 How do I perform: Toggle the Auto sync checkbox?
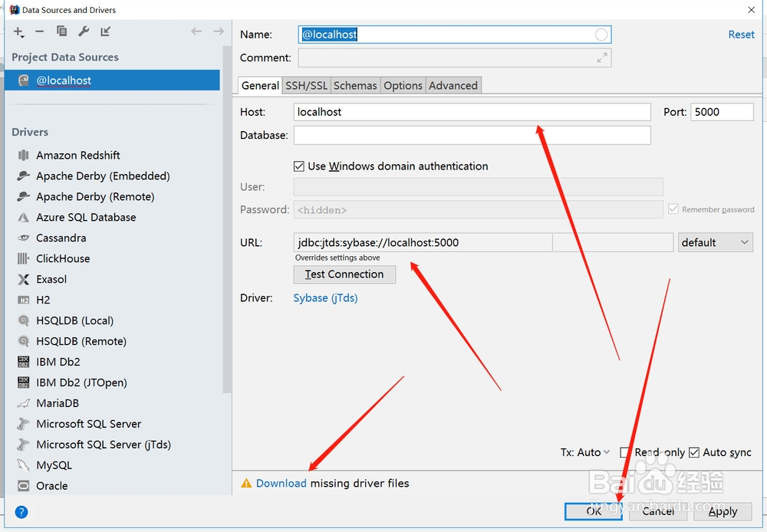pos(693,452)
